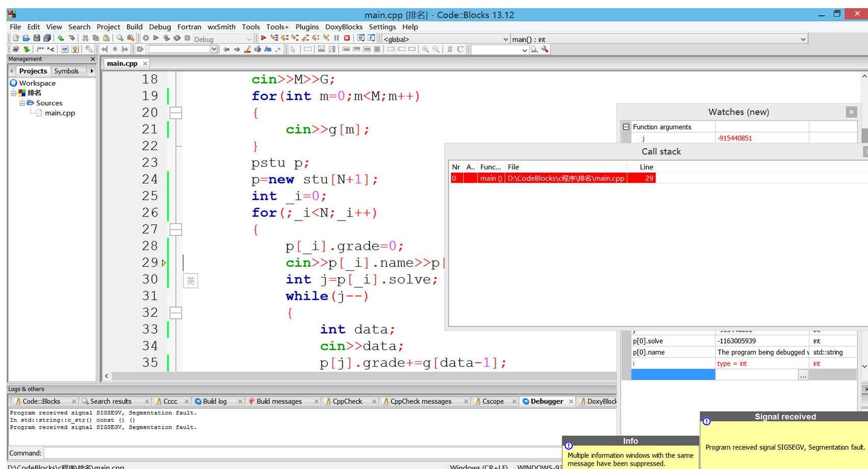The image size is (868, 469).
Task: Collapse the Function arguments watch entry
Action: [626, 126]
